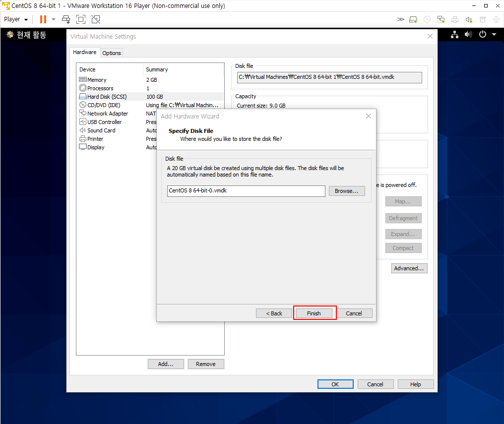Click the Summary column header
This screenshot has width=504, height=424.
tap(183, 69)
